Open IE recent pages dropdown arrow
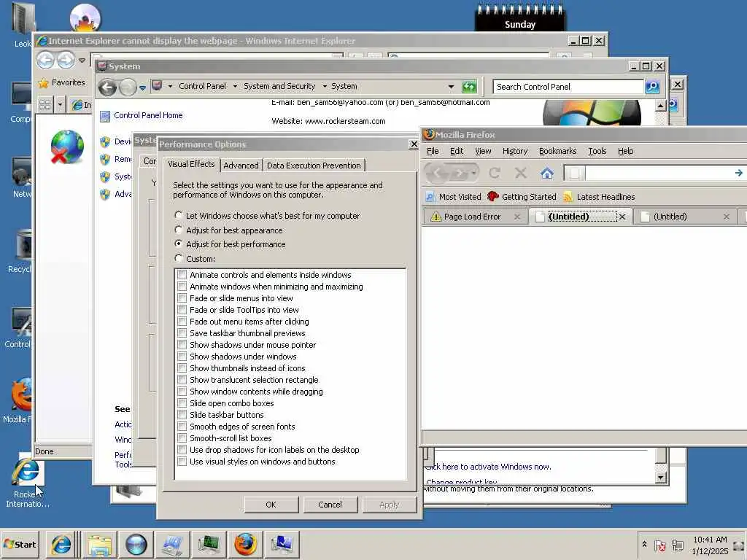The height and width of the screenshot is (560, 747). pyautogui.click(x=82, y=61)
